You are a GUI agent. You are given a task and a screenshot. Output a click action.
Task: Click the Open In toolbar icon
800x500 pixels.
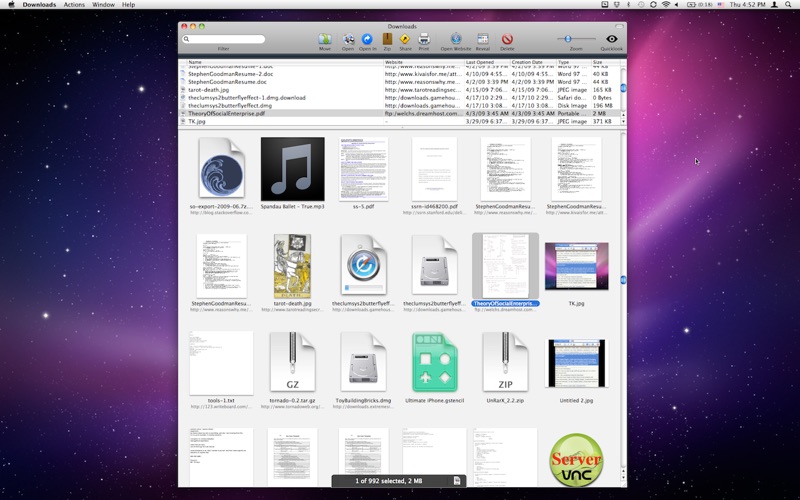[367, 39]
